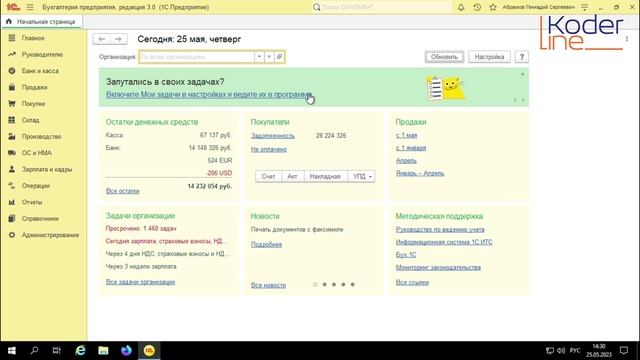The image size is (640, 360).
Task: Open the Все остатки link
Action: [x=123, y=191]
